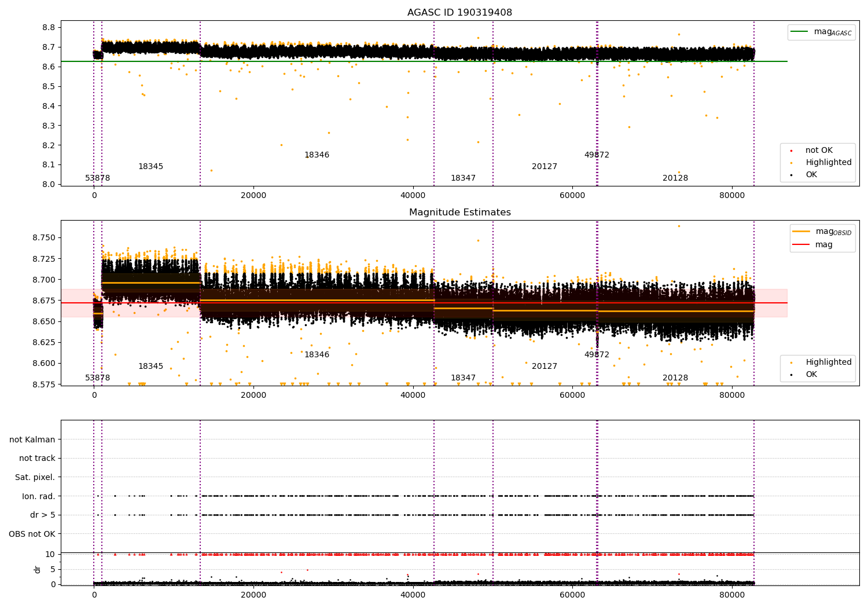Click the 'Sat. pixel.' row label
Viewport: 868px width, 608px height.
click(35, 478)
